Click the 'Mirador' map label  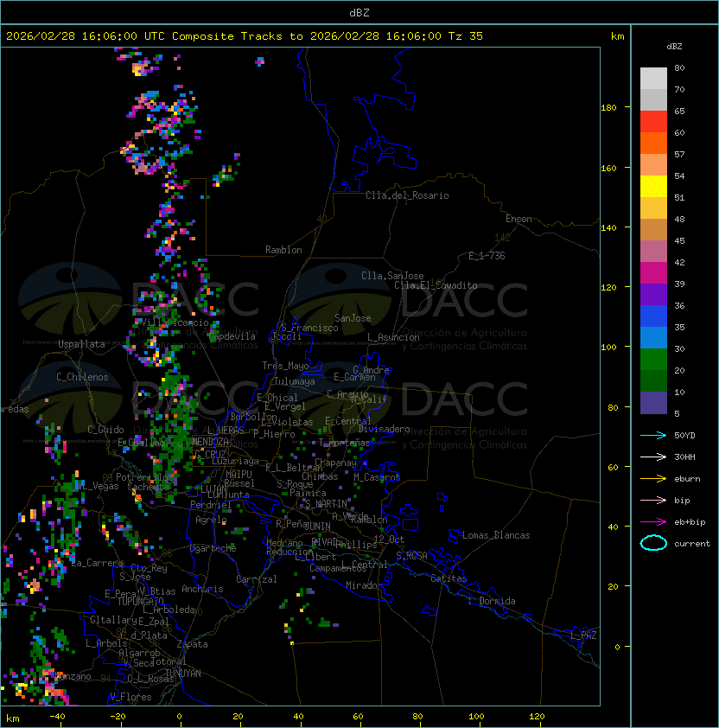(x=364, y=585)
